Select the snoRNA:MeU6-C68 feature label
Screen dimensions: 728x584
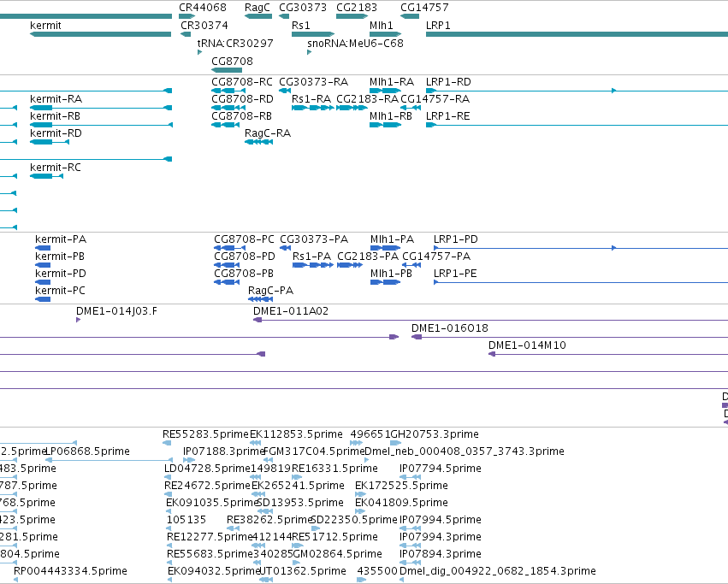[x=355, y=43]
